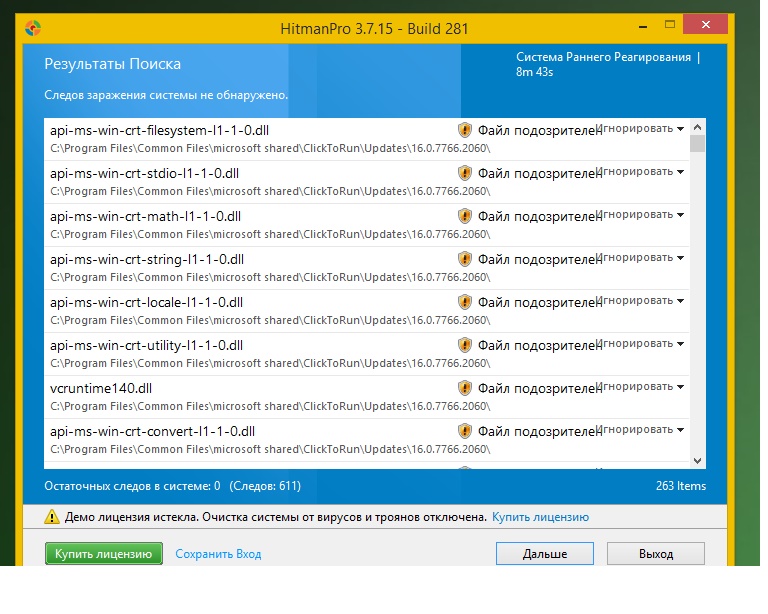768x614 pixels.
Task: Click the Дальше button
Action: (x=545, y=554)
